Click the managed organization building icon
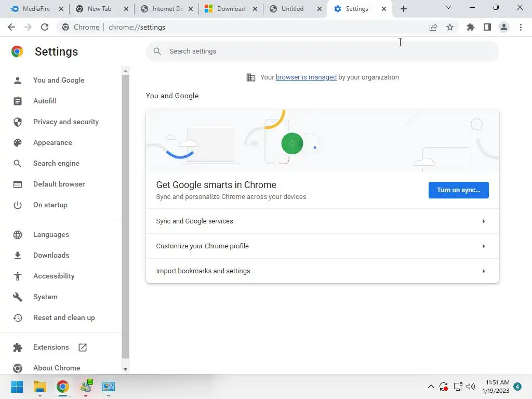This screenshot has height=399, width=532. click(x=251, y=77)
